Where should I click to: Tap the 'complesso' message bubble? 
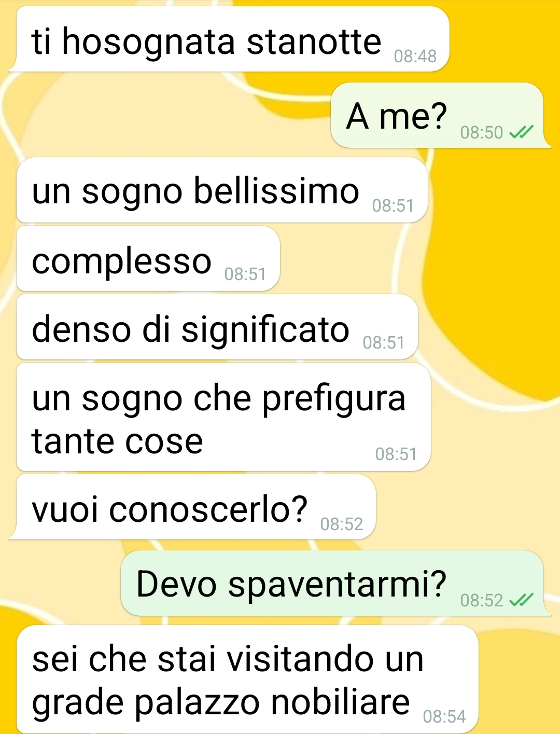pyautogui.click(x=148, y=258)
